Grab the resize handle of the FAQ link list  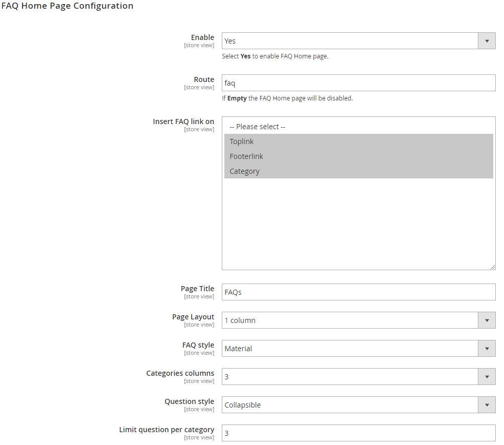(492, 267)
